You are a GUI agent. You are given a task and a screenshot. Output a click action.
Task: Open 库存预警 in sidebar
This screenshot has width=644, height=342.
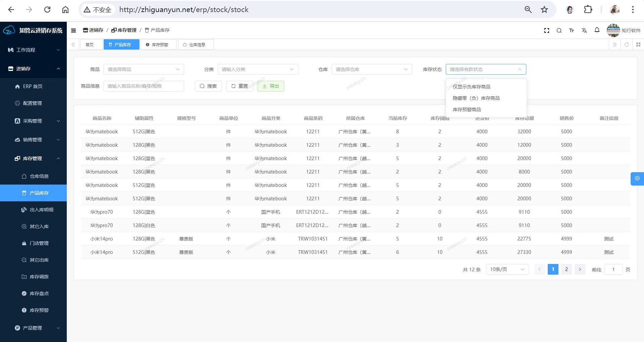pyautogui.click(x=33, y=310)
